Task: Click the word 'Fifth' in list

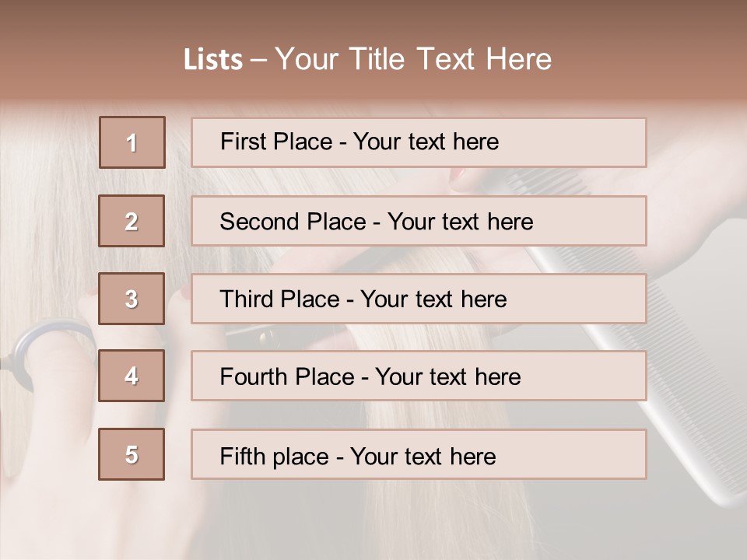Action: pos(241,456)
